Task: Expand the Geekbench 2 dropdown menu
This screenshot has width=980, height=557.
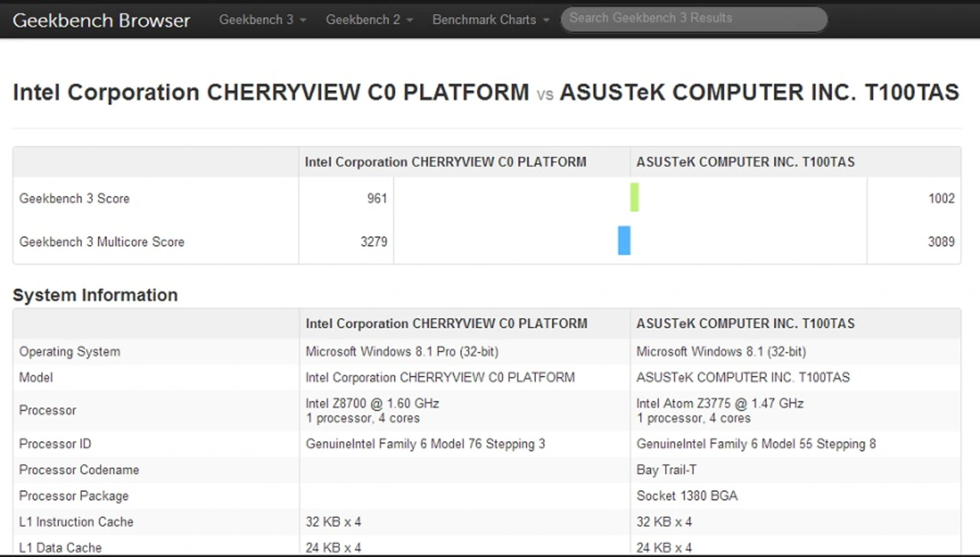Action: coord(370,20)
